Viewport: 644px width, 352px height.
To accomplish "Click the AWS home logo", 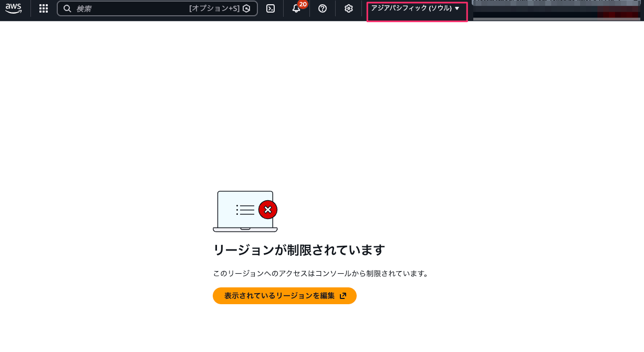I will pos(13,8).
